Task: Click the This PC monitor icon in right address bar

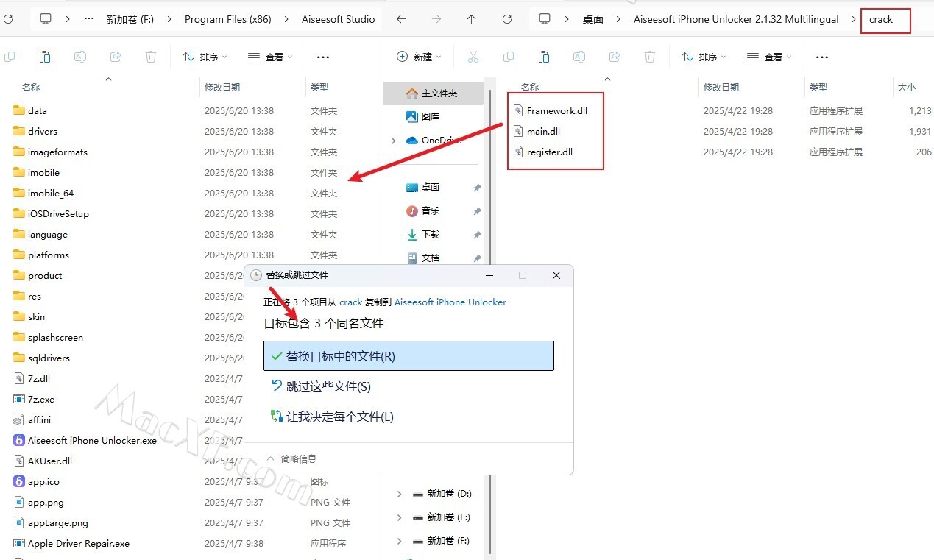Action: click(545, 19)
